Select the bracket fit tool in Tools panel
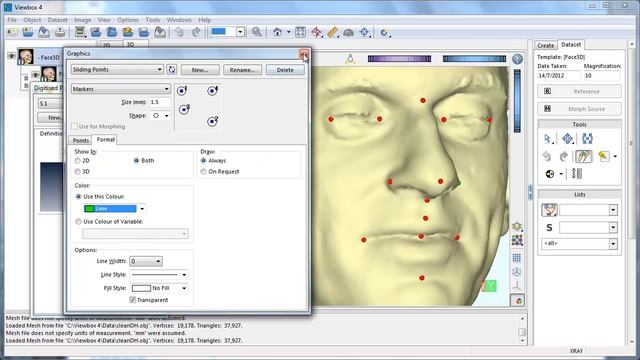This screenshot has width=640, height=360. pyautogui.click(x=587, y=138)
